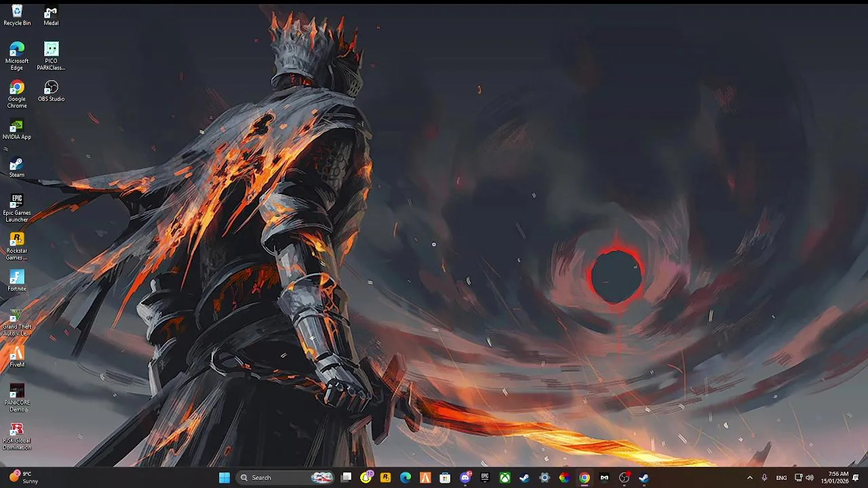868x488 pixels.
Task: Open the color wheel app in taskbar
Action: tap(564, 478)
